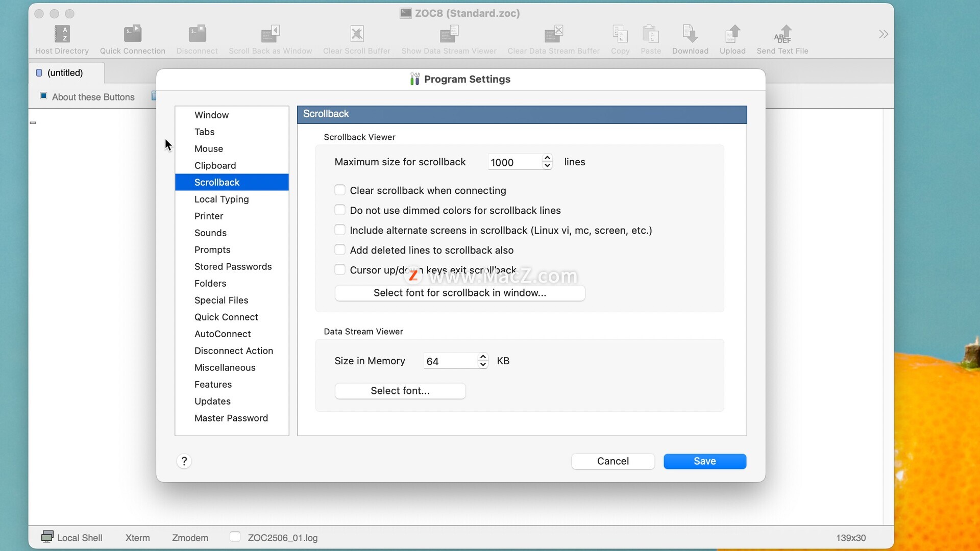Click the Paste toolbar icon
The height and width of the screenshot is (551, 980).
tap(651, 34)
